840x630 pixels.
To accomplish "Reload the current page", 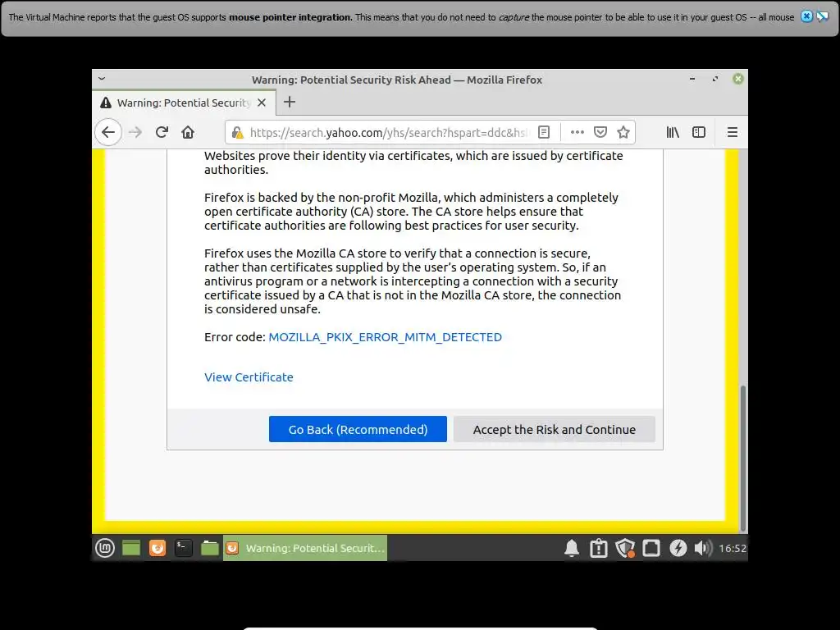I will tap(162, 132).
